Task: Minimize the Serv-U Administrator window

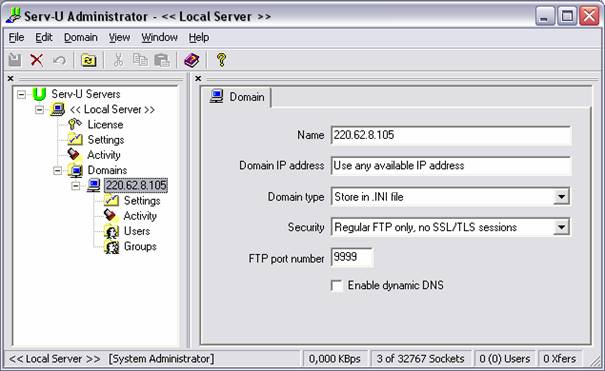Action: point(545,17)
